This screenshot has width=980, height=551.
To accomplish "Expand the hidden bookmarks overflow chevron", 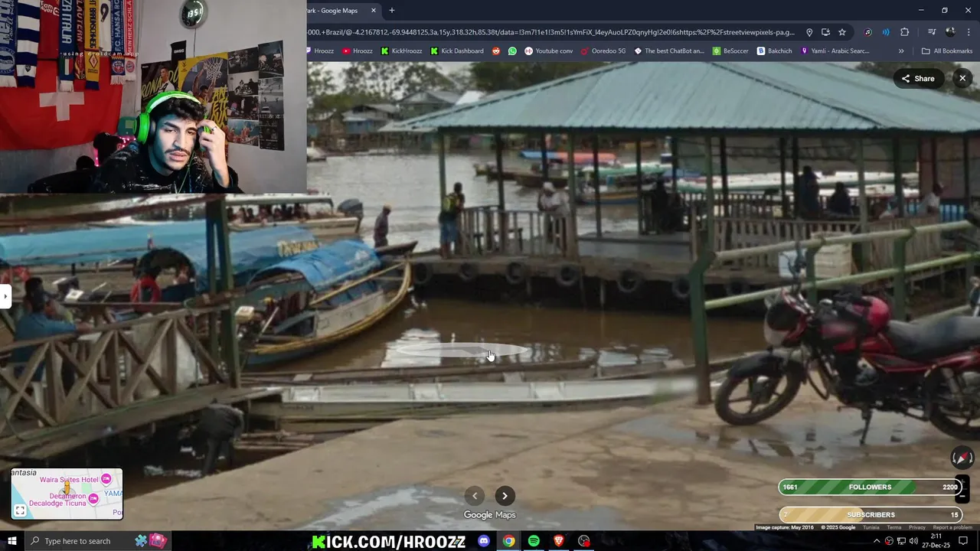I will click(901, 51).
